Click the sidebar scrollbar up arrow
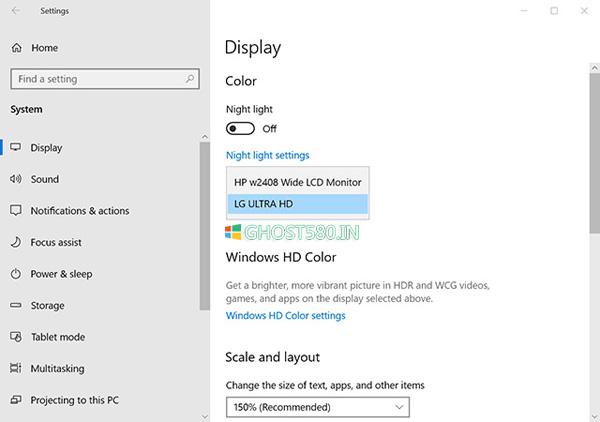The width and height of the screenshot is (600, 422). pos(205,137)
